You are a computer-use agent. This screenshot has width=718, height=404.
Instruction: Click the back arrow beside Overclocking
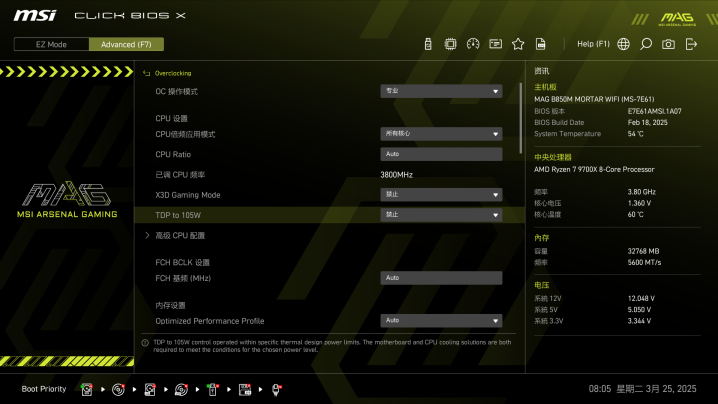(x=146, y=73)
